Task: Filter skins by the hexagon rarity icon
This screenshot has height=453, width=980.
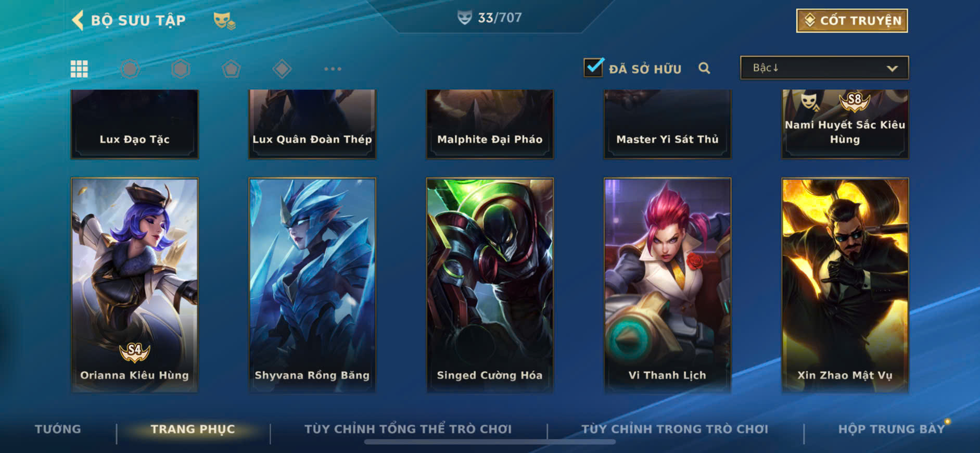Action: point(181,69)
